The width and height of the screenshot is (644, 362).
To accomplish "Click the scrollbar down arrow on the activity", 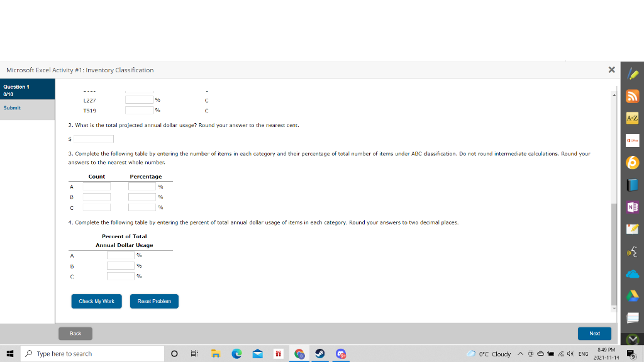I will pos(614,307).
